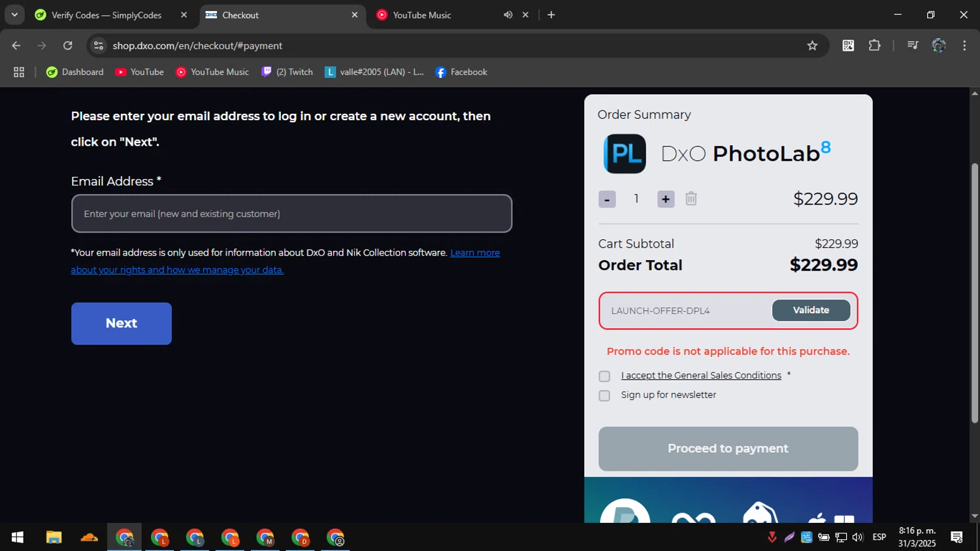Open the Chrome three-dot menu
Viewport: 980px width, 551px height.
[964, 46]
